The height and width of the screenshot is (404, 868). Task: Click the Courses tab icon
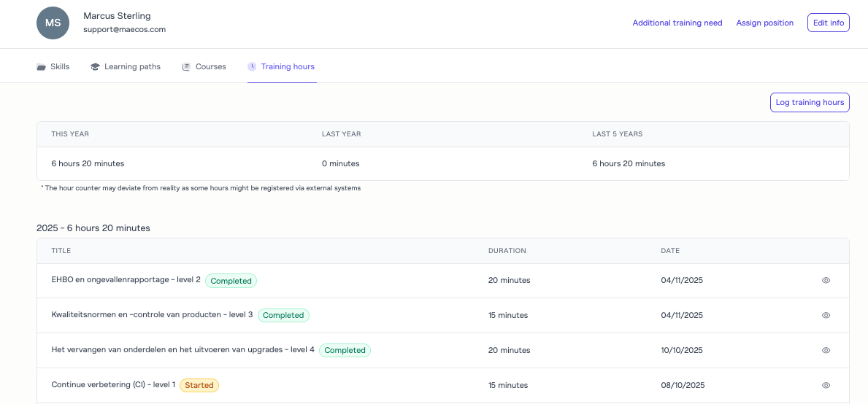[x=186, y=67]
